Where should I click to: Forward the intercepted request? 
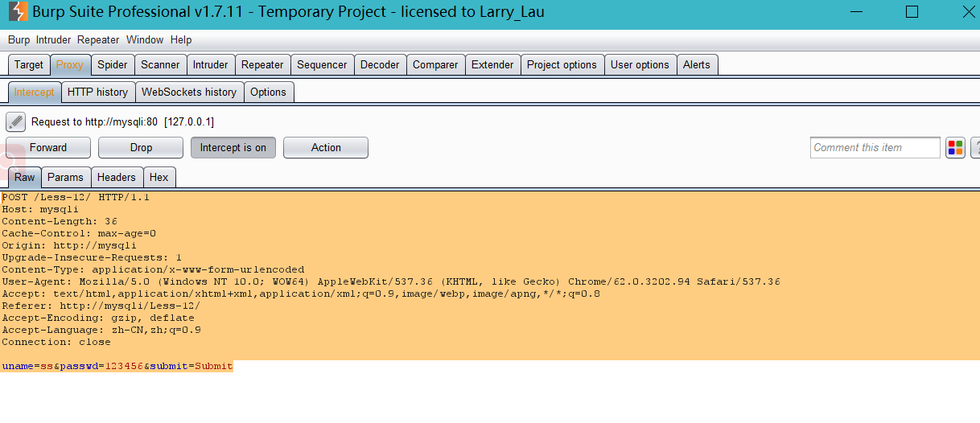(x=48, y=148)
